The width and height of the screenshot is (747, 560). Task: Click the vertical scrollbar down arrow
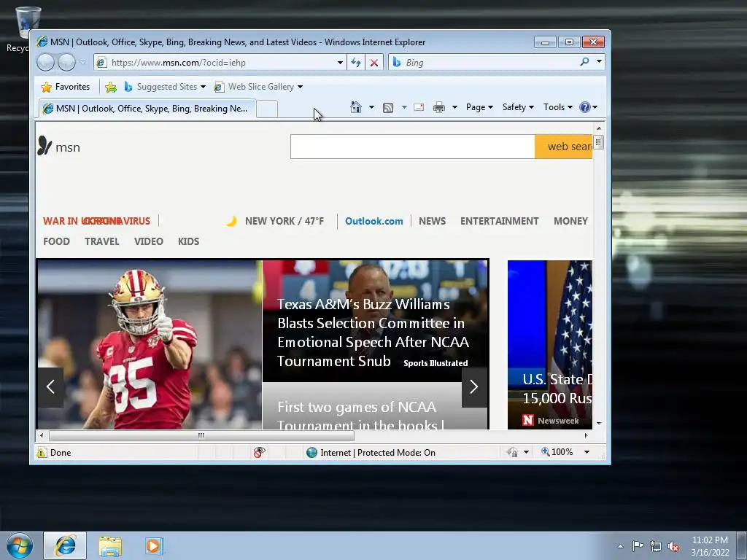(x=599, y=423)
